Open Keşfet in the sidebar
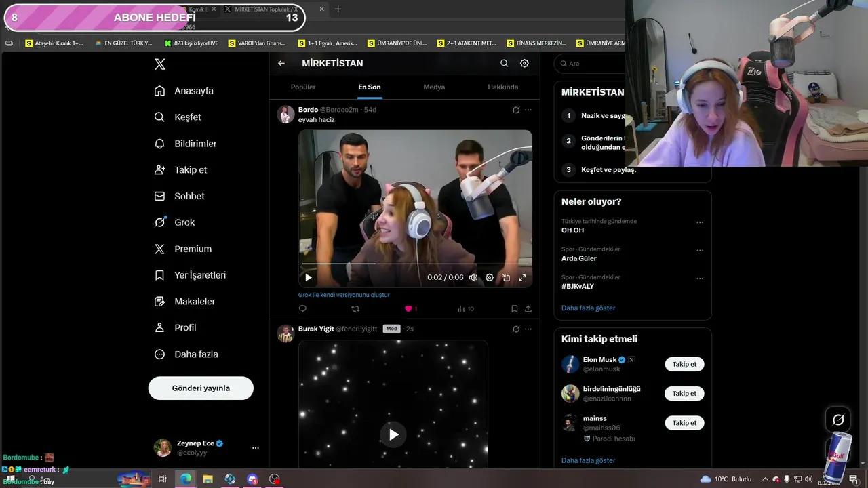 click(x=178, y=117)
